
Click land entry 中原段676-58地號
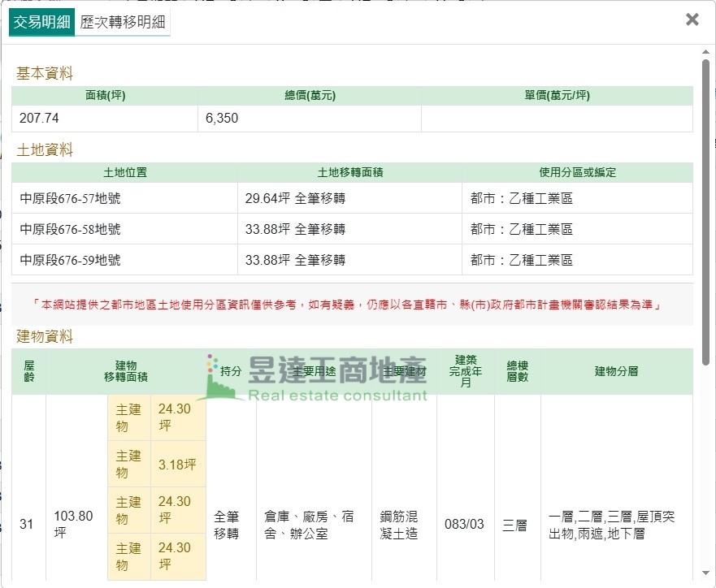pos(71,229)
